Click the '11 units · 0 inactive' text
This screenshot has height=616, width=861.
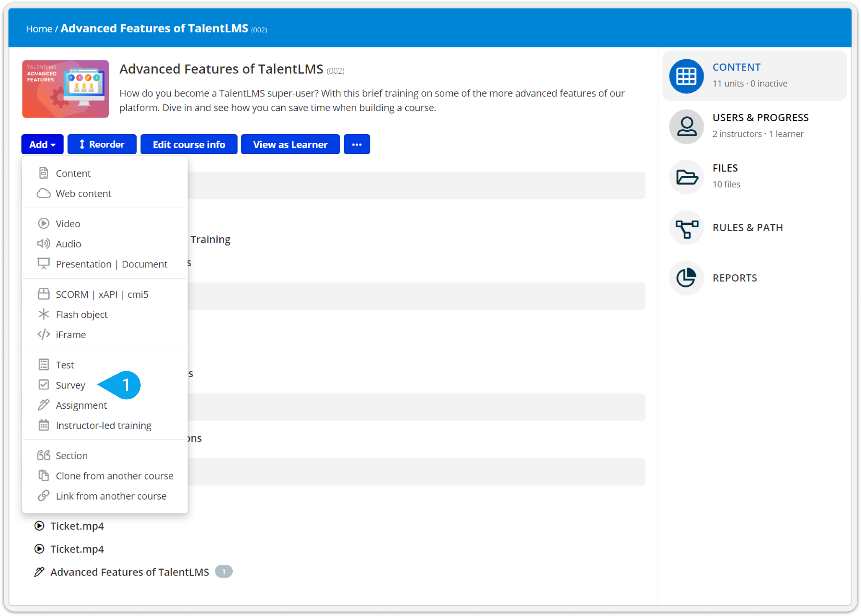pyautogui.click(x=749, y=83)
